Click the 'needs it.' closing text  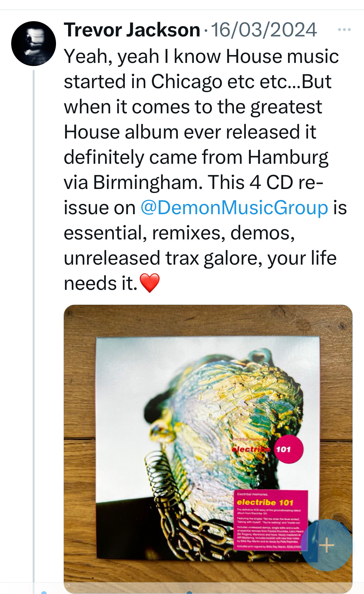100,283
